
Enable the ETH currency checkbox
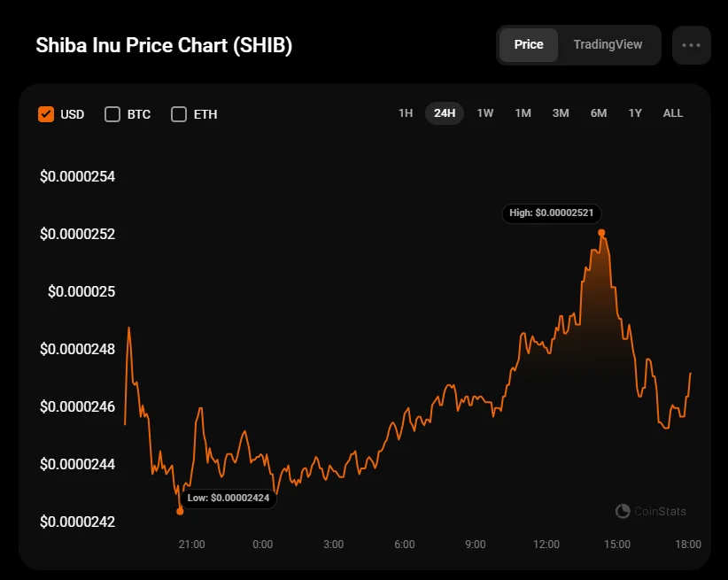(179, 114)
